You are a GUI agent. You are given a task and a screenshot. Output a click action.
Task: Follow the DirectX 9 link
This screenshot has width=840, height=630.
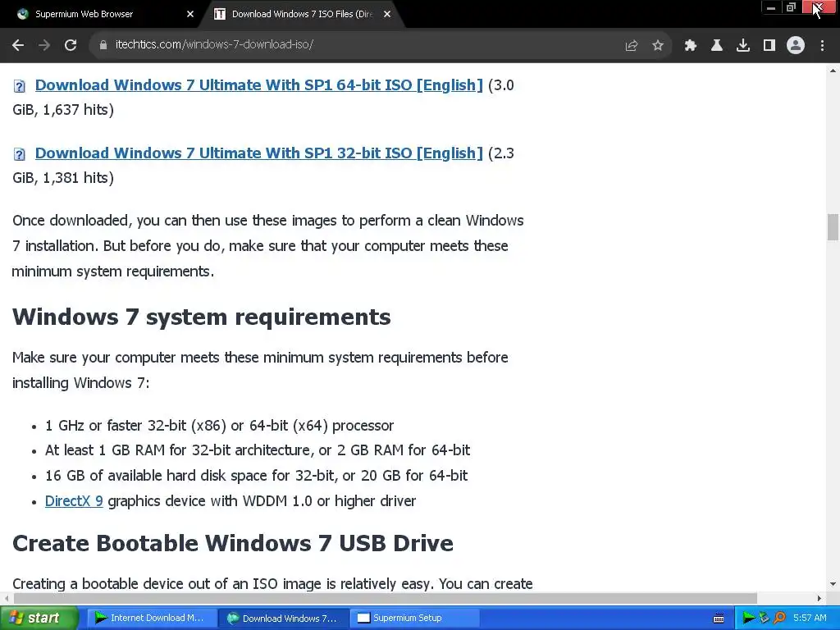[74, 501]
